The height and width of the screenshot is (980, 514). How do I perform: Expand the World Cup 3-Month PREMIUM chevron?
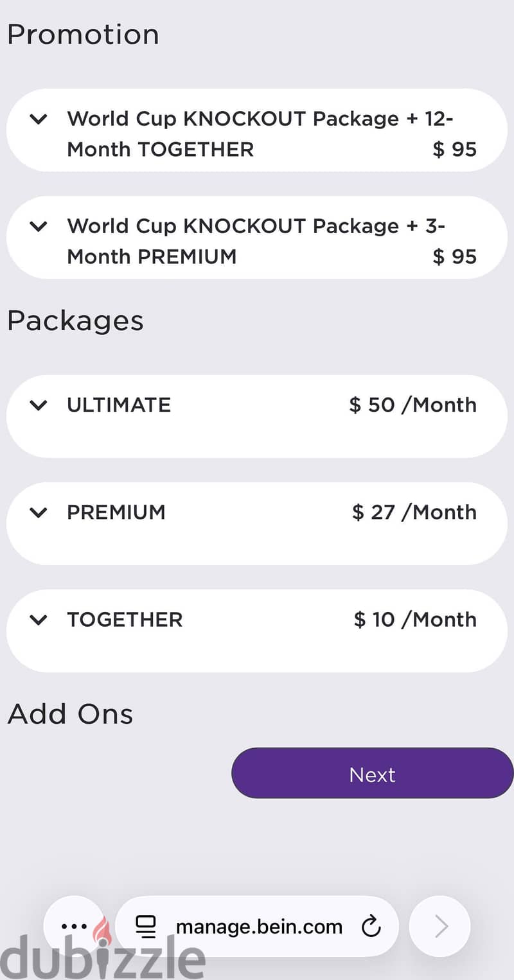point(39,226)
